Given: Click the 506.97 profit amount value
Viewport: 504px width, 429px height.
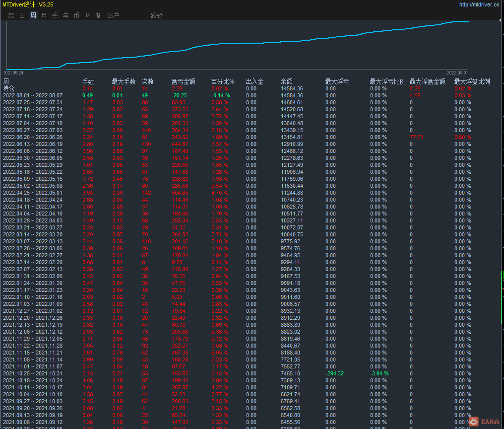Looking at the screenshot, I should [180, 116].
